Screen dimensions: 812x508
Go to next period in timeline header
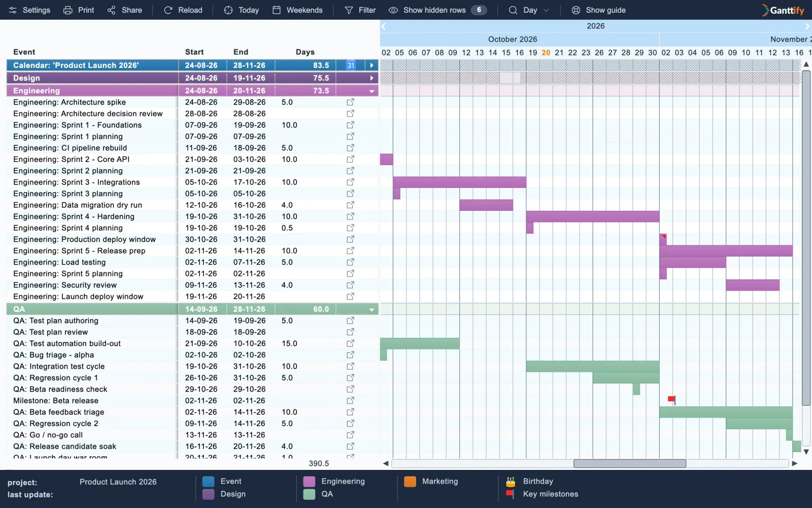pos(807,26)
